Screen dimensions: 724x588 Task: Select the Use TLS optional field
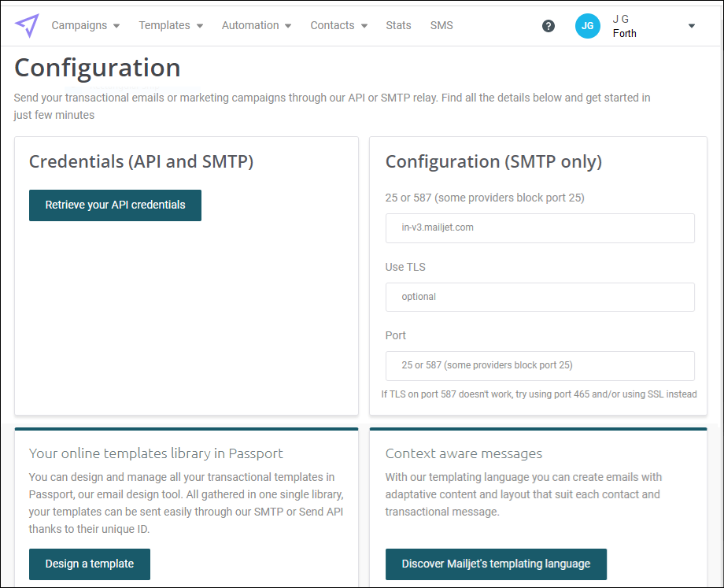click(540, 297)
